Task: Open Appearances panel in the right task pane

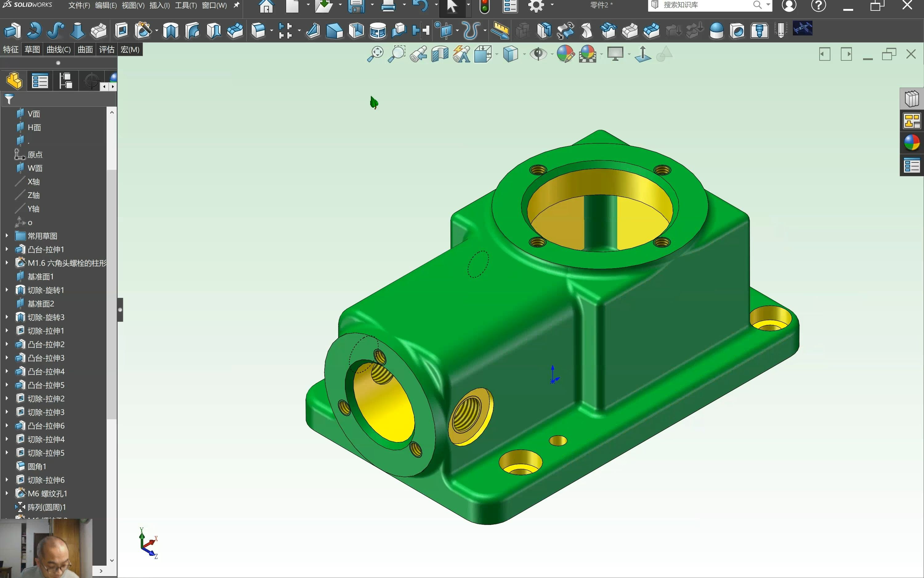Action: (912, 143)
